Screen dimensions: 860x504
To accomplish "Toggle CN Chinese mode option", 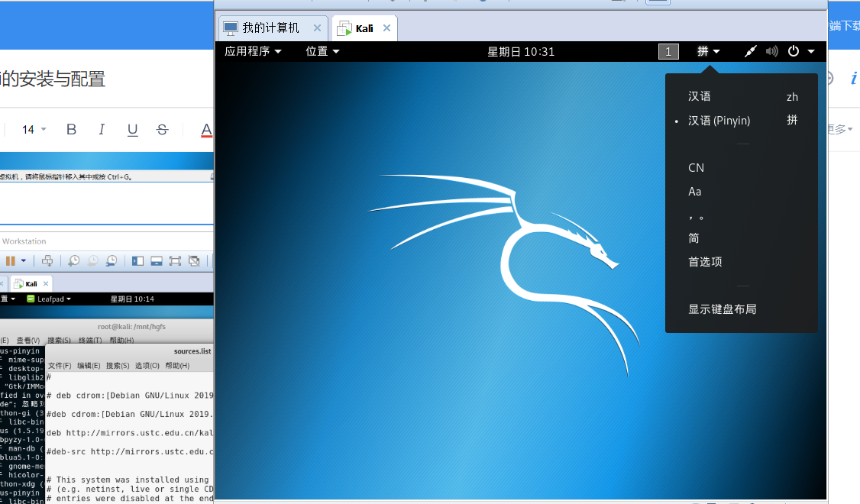I will tap(742, 168).
